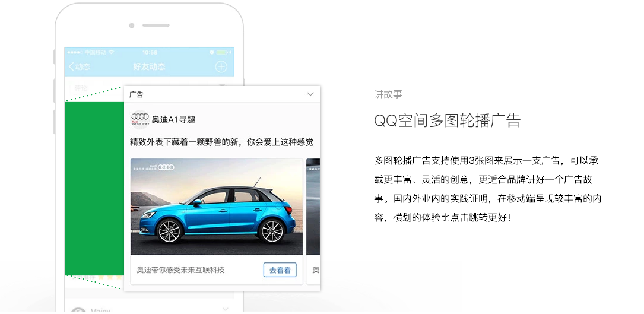Image resolution: width=644 pixels, height=314 pixels.
Task: Expand the chevron next to the Majey post
Action: tap(225, 309)
